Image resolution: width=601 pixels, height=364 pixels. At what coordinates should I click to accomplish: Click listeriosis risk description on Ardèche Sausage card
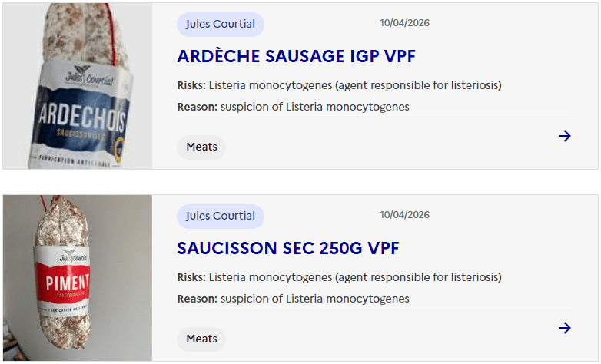pyautogui.click(x=355, y=85)
